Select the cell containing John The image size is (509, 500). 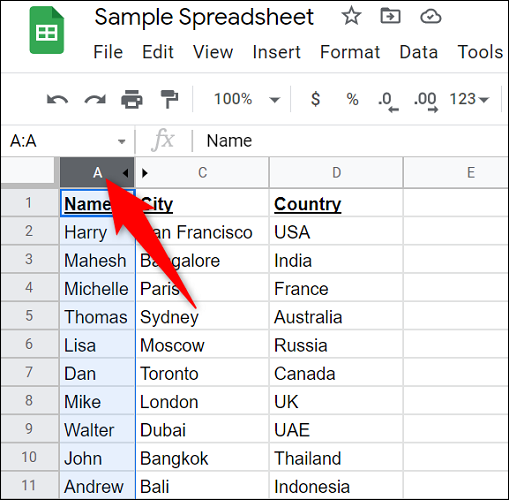97,457
